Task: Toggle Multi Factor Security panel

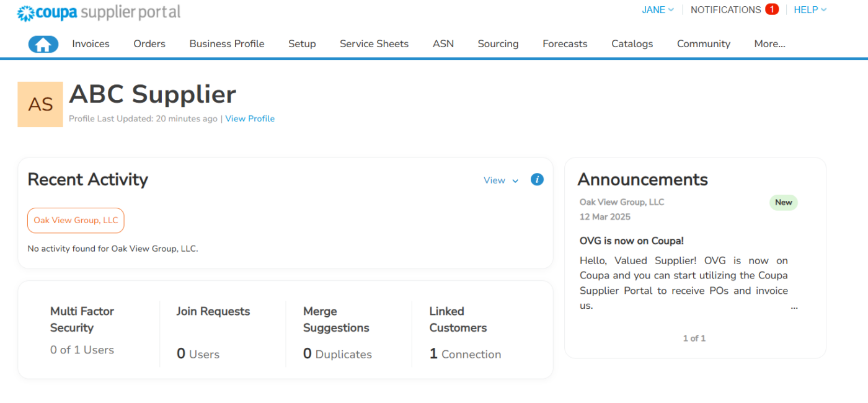Action: pos(82,329)
